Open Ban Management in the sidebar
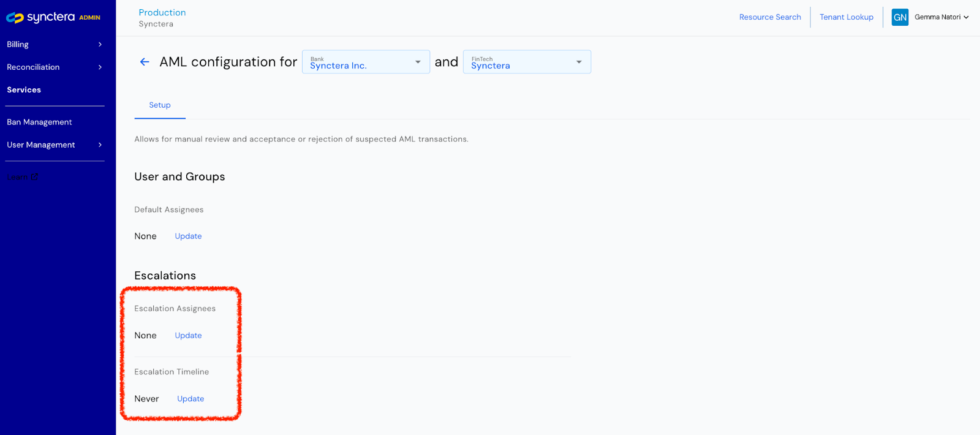Image resolution: width=980 pixels, height=435 pixels. (39, 122)
